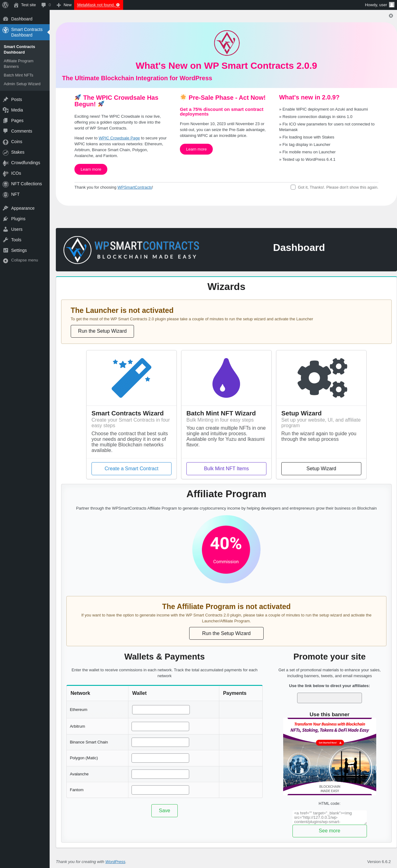Open the Settings menu label
Image resolution: width=397 pixels, height=868 pixels.
[x=19, y=250]
